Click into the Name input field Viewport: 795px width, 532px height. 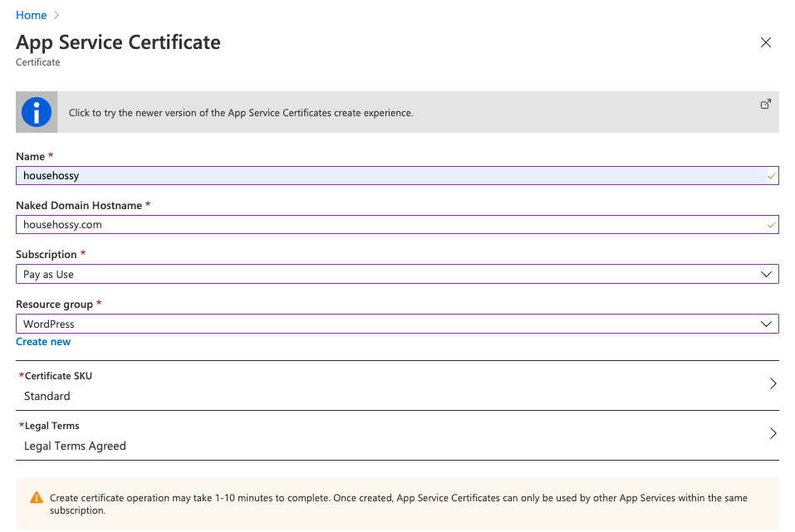click(x=397, y=176)
